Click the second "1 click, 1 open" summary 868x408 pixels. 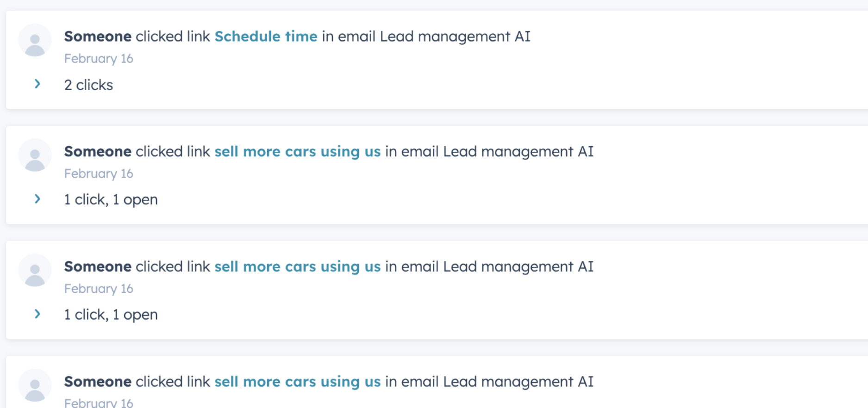click(x=111, y=315)
